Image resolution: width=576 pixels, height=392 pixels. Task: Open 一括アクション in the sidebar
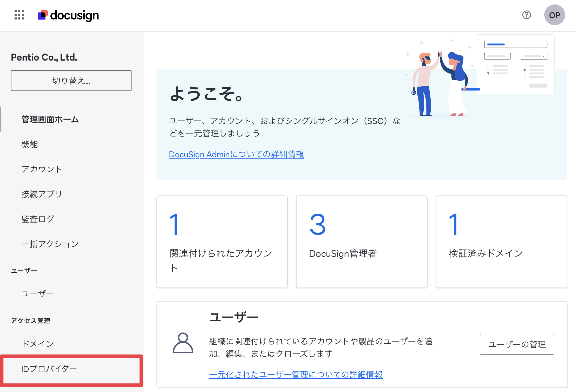point(50,244)
